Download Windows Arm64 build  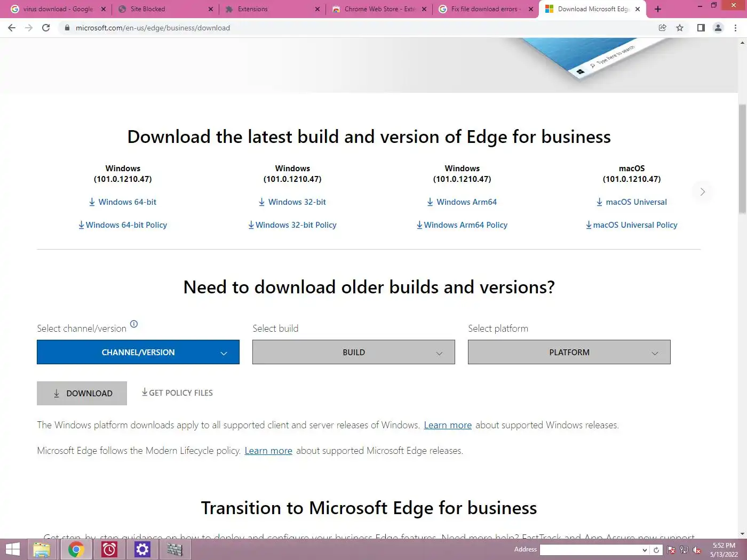462,202
